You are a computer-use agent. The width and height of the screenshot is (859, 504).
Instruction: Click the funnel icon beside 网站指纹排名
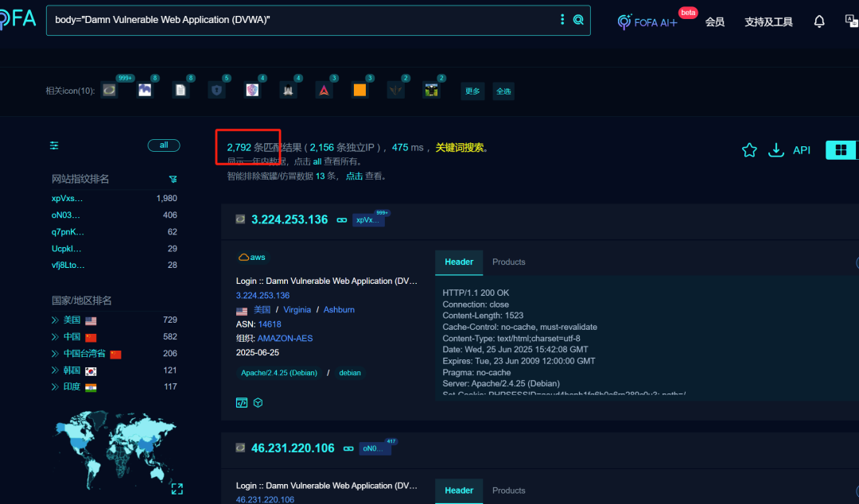[173, 179]
